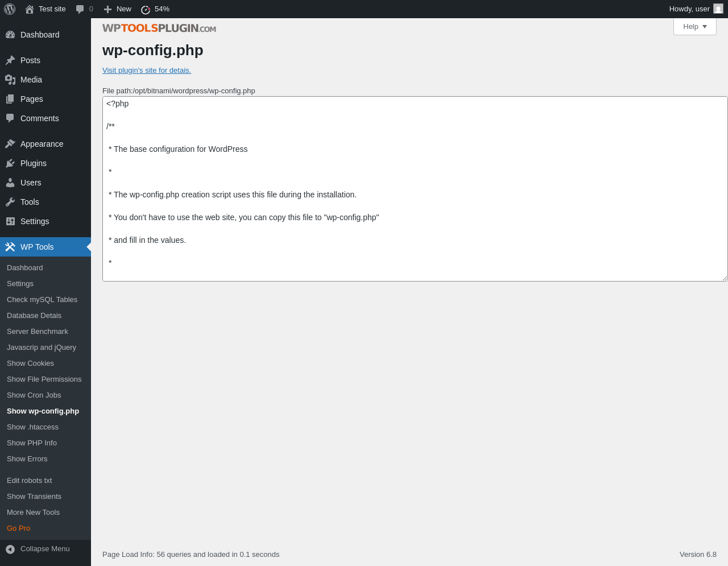Click the WordPress logo icon
728x566 pixels.
[x=10, y=9]
